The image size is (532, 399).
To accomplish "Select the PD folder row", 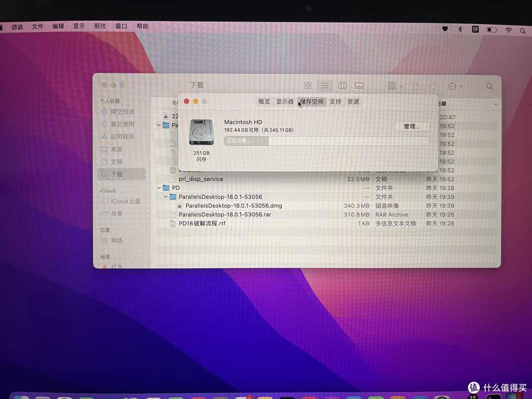I will [x=326, y=188].
